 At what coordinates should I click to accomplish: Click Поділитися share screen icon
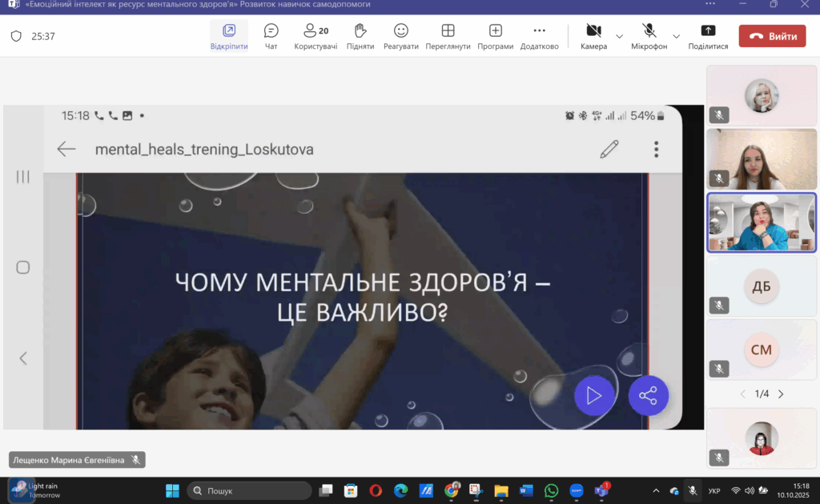(708, 36)
